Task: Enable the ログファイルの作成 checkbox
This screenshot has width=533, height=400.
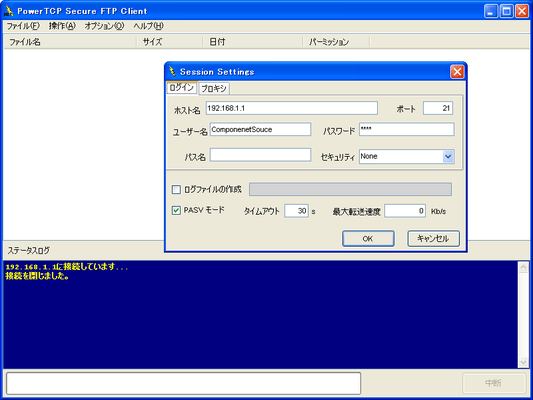Action: (x=176, y=189)
